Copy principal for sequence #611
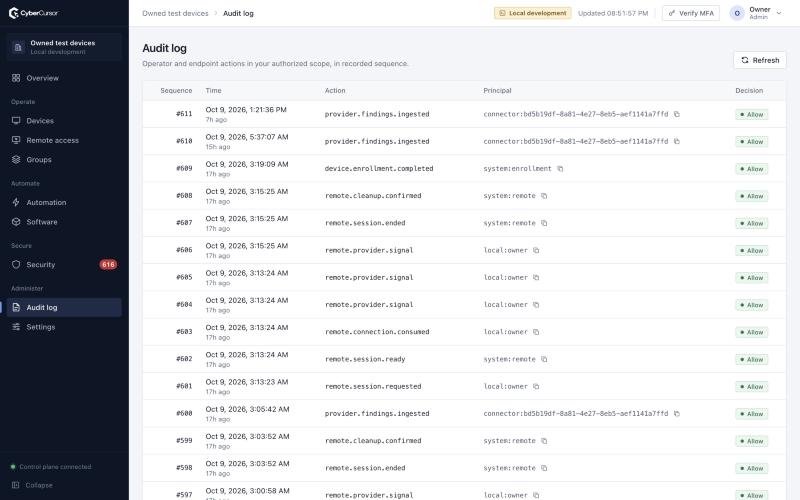This screenshot has height=500, width=800. click(x=677, y=114)
